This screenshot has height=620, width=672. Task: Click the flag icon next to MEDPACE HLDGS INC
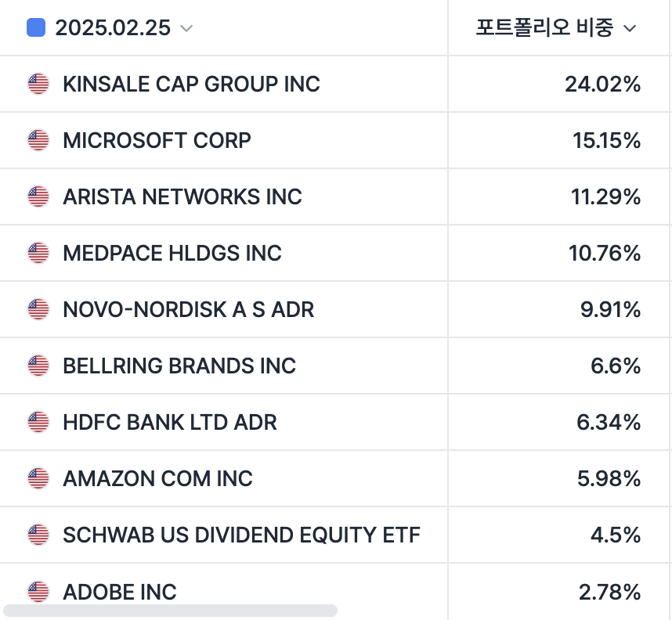point(38,253)
